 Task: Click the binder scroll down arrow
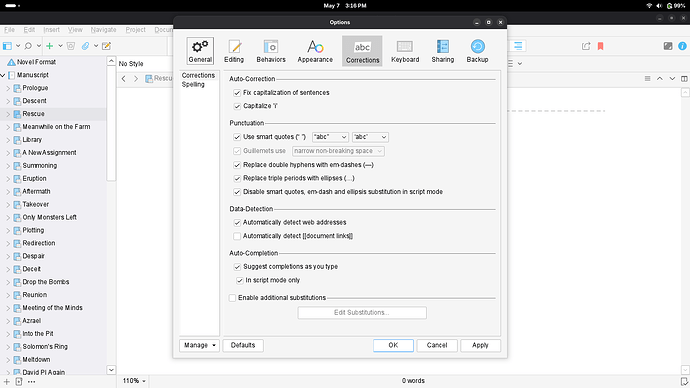pos(111,370)
